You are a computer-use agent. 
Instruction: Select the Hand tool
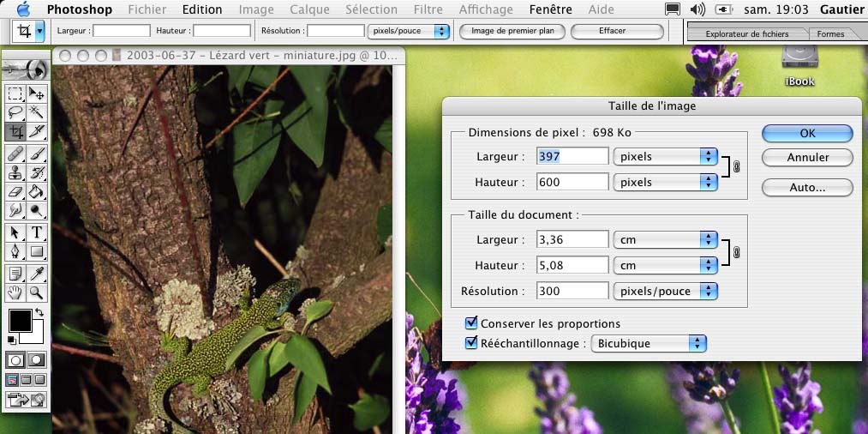pos(15,292)
